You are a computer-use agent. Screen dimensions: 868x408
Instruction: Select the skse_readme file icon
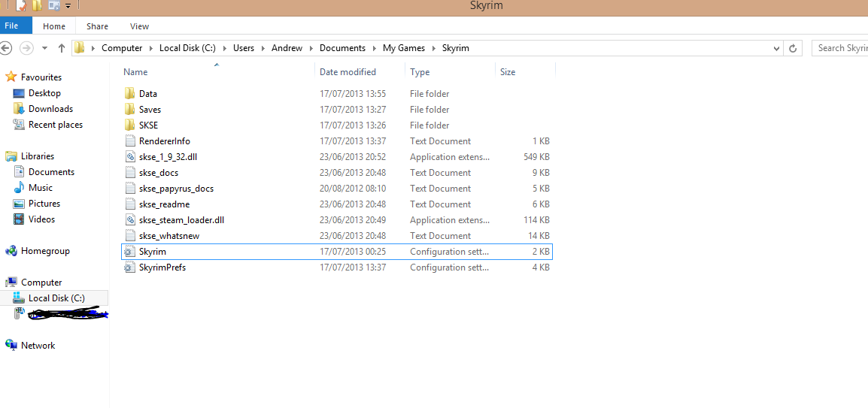(129, 204)
